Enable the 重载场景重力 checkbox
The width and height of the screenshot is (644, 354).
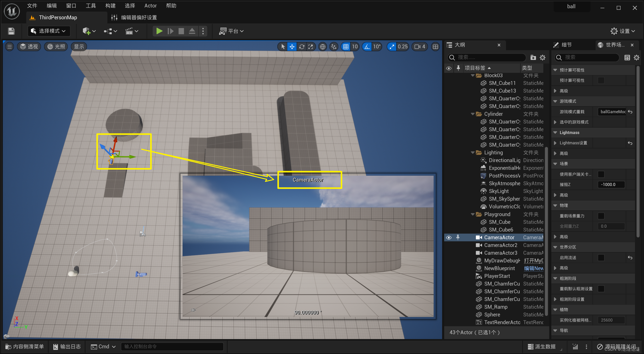click(x=601, y=216)
